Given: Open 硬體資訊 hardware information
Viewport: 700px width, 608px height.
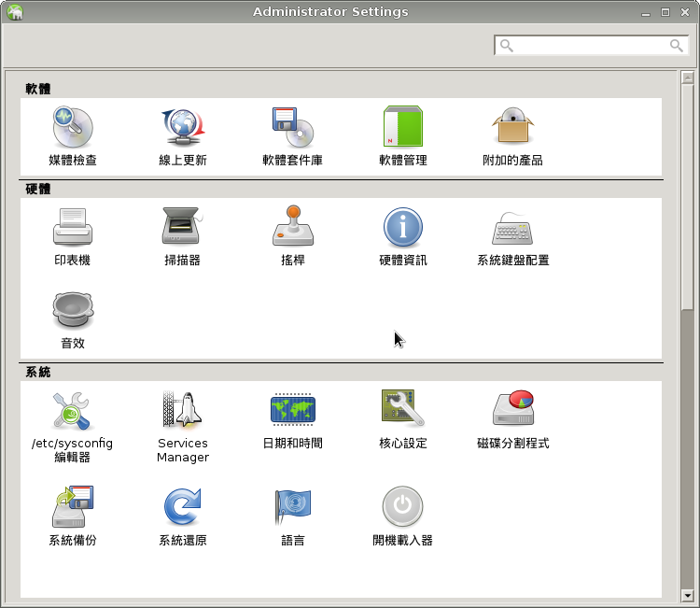Looking at the screenshot, I should (x=402, y=236).
